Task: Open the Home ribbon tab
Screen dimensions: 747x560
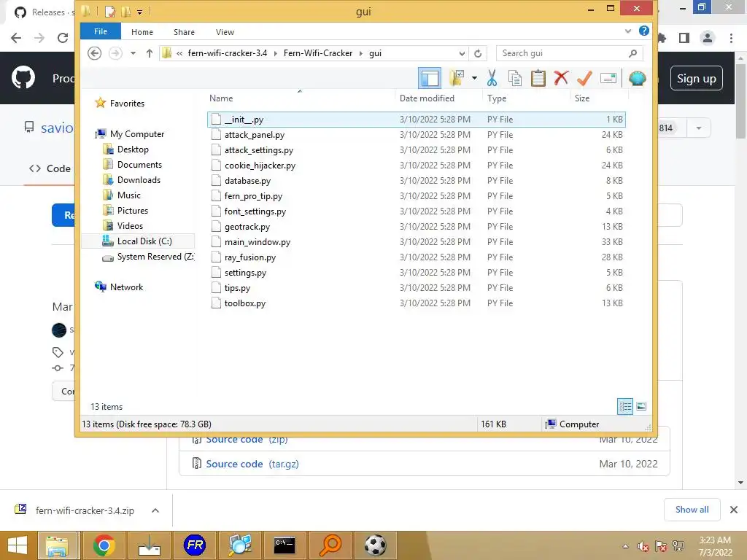Action: (142, 32)
